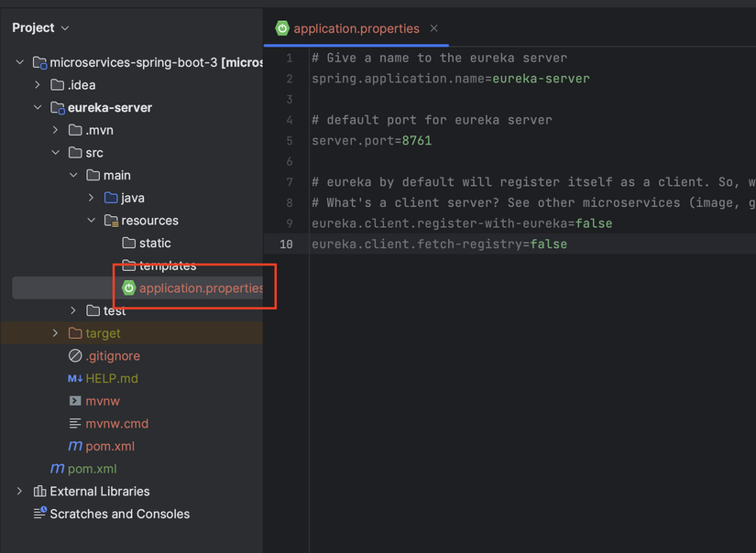756x553 pixels.
Task: Collapse the eureka-server module node
Action: coord(37,107)
